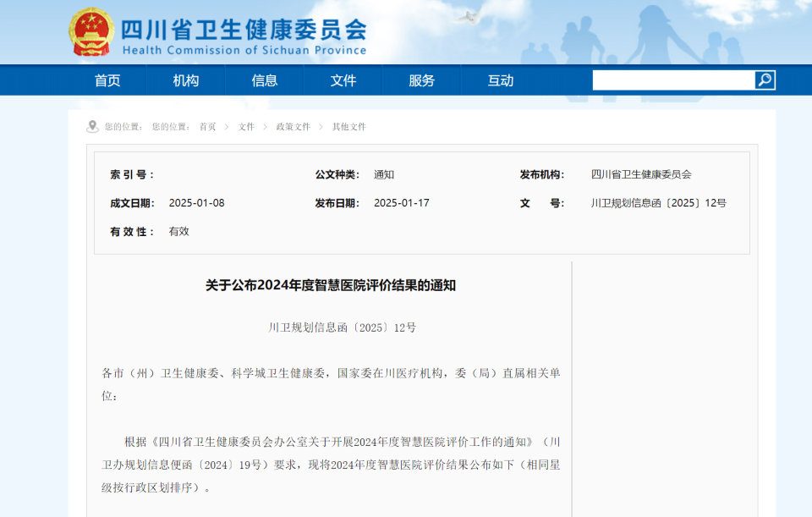812x517 pixels.
Task: Click Health Commission of Sichuan Province subtitle
Action: click(x=244, y=50)
